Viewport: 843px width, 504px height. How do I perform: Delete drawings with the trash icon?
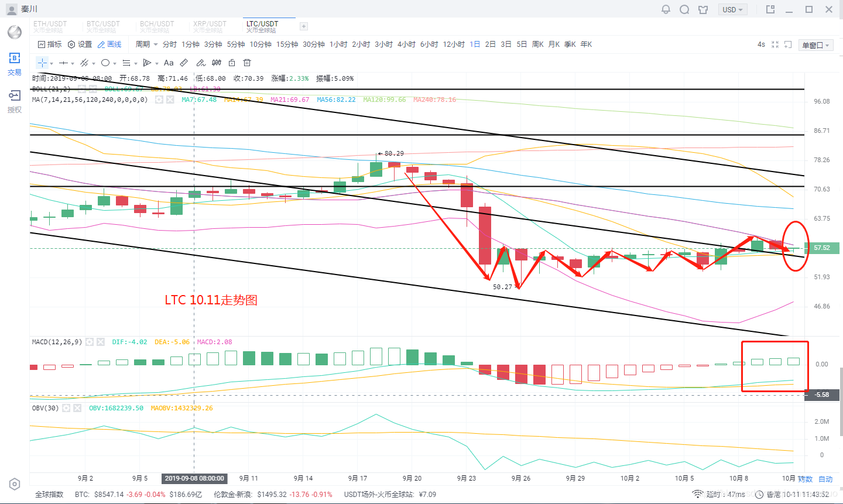coord(247,63)
